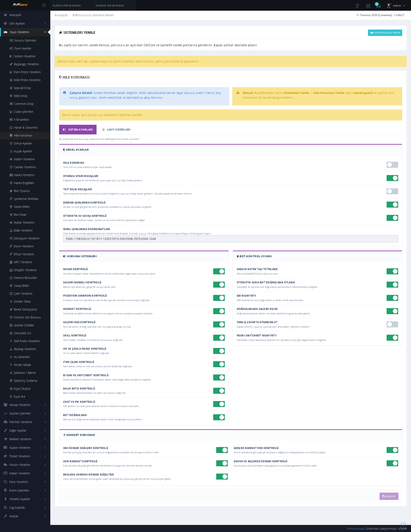The width and height of the screenshot is (411, 532).
Task: Click the scroll-to-top arrow icon
Action: 403,526
